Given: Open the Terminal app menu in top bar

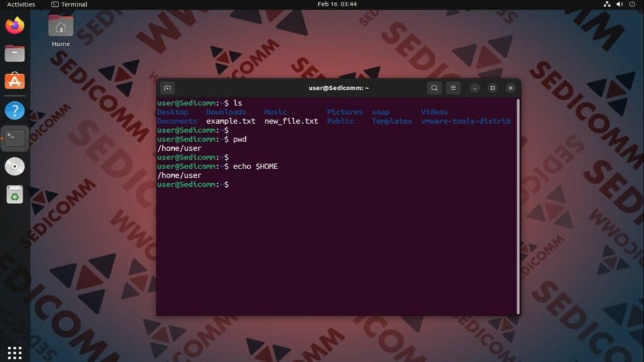Looking at the screenshot, I should 69,4.
